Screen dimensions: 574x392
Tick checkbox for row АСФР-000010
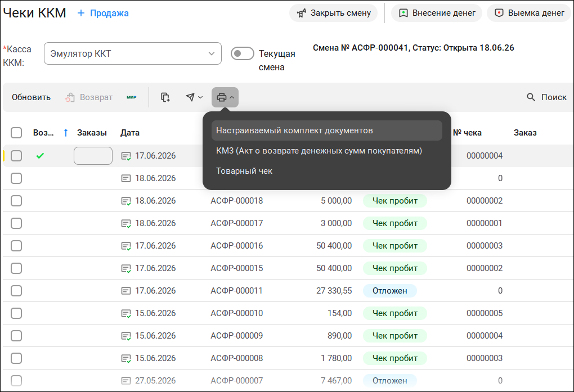tap(16, 313)
